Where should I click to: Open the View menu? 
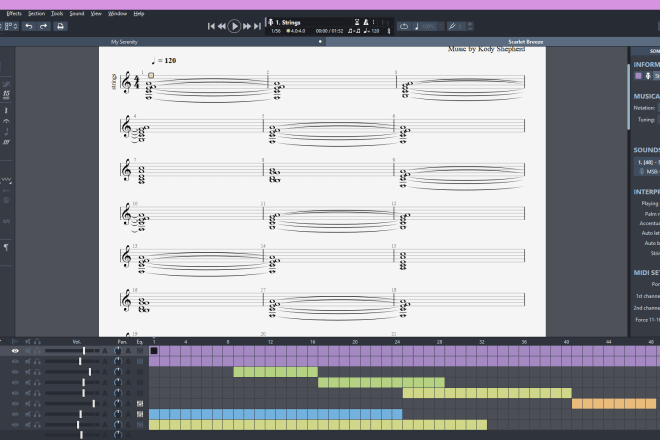click(96, 13)
